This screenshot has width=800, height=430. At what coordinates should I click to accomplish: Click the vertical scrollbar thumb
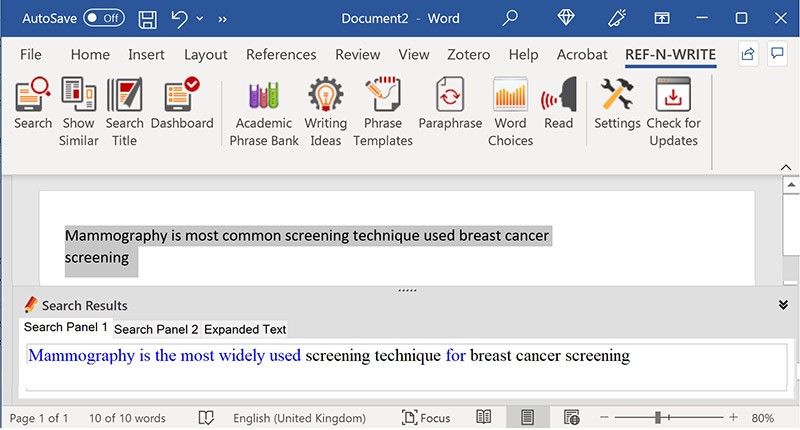pos(791,224)
